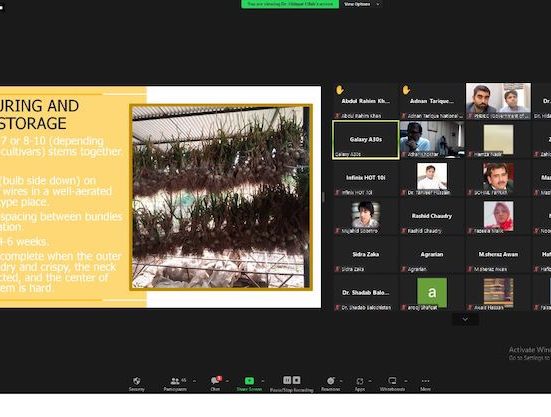Click muted mic icon on Abdul Rahim Khan
Image resolution: width=551 pixels, height=417 pixels.
(x=338, y=116)
